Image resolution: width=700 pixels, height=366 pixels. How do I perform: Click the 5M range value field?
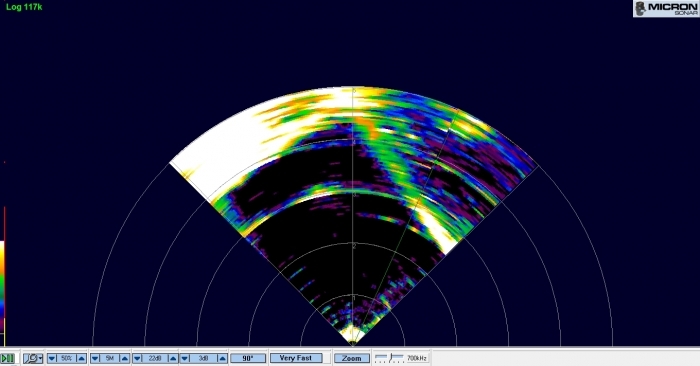tap(110, 358)
